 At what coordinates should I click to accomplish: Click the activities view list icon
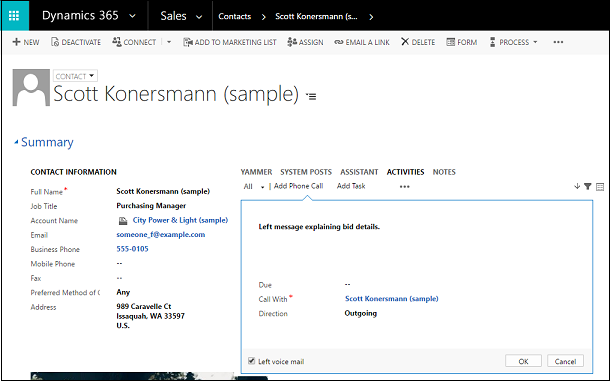(x=600, y=187)
